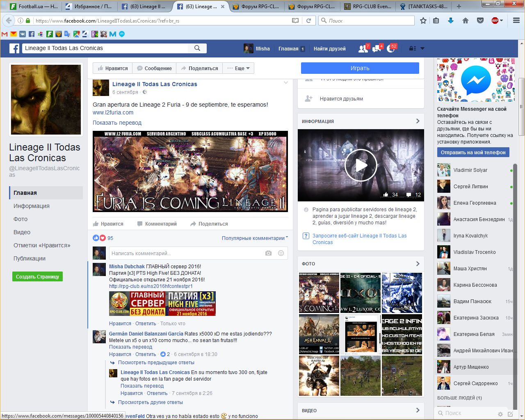Image resolution: width=525 pixels, height=420 pixels.
Task: Switch to the Форум RPG-CL browser tab
Action: pyautogui.click(x=255, y=7)
